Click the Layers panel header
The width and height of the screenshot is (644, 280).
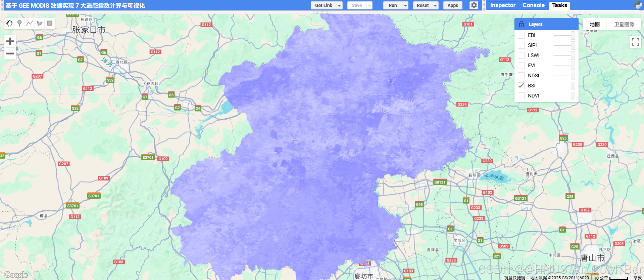pos(546,24)
